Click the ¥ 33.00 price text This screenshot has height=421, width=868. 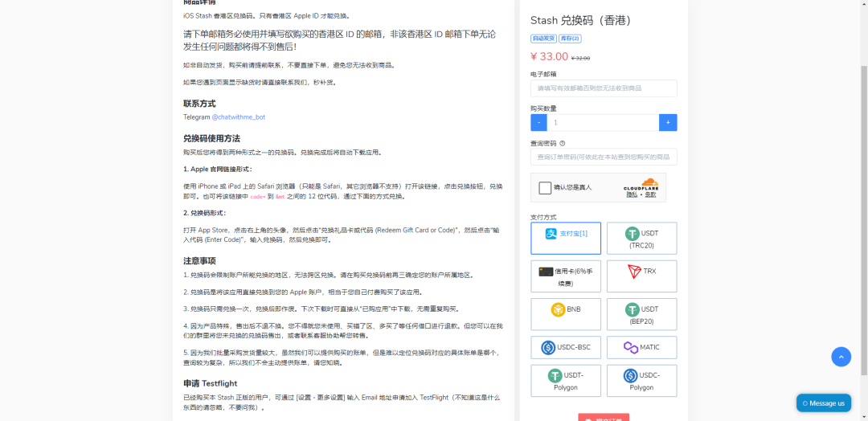tap(549, 56)
